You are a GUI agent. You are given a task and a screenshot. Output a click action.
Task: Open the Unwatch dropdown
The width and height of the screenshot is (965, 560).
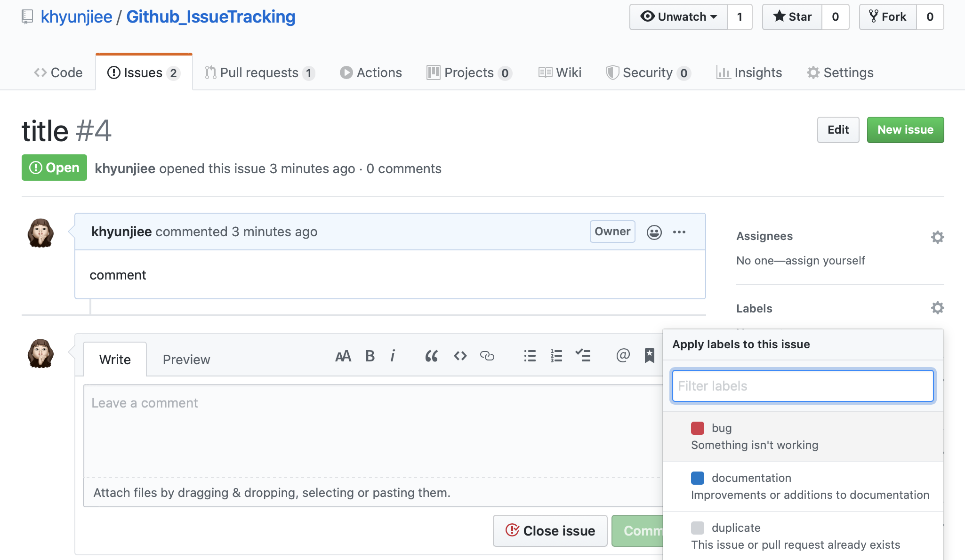(x=678, y=17)
